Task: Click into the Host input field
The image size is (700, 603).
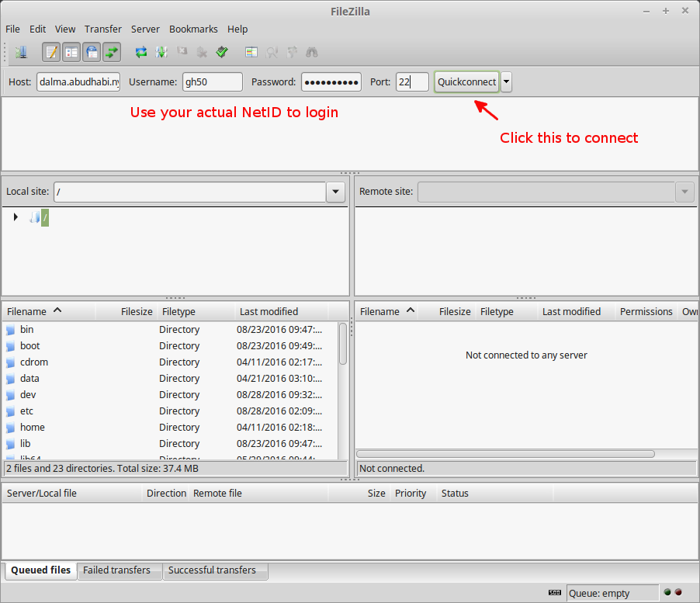Action: pyautogui.click(x=78, y=81)
